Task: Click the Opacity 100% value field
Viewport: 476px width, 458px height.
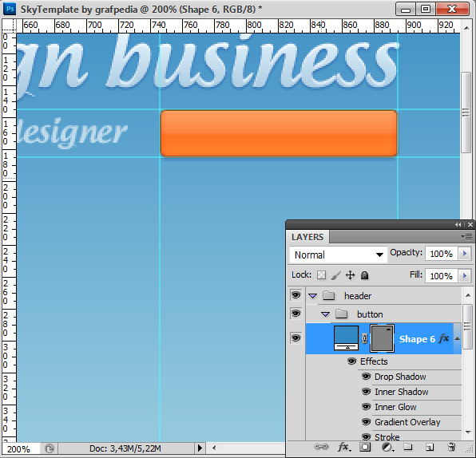Action: (x=442, y=254)
